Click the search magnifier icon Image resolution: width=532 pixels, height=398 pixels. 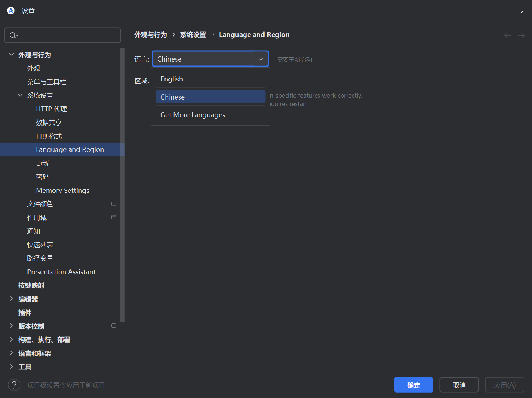click(13, 35)
